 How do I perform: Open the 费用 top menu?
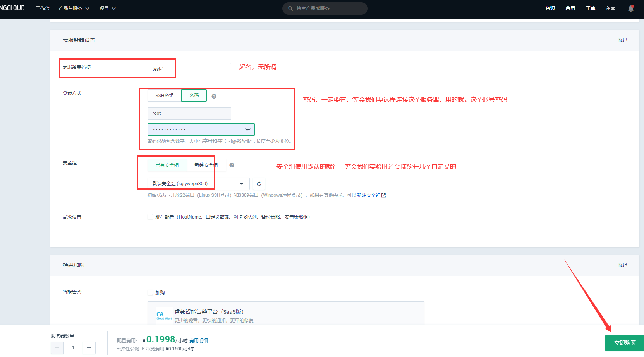click(570, 9)
